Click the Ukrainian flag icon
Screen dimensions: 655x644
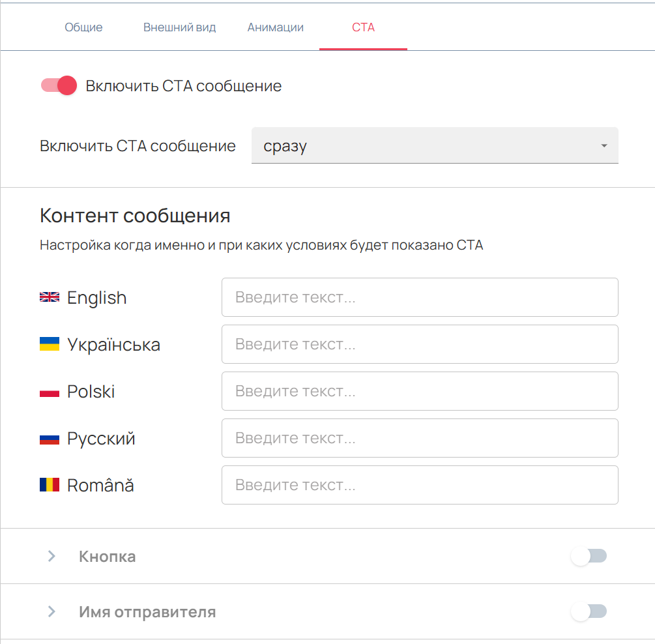click(x=50, y=344)
